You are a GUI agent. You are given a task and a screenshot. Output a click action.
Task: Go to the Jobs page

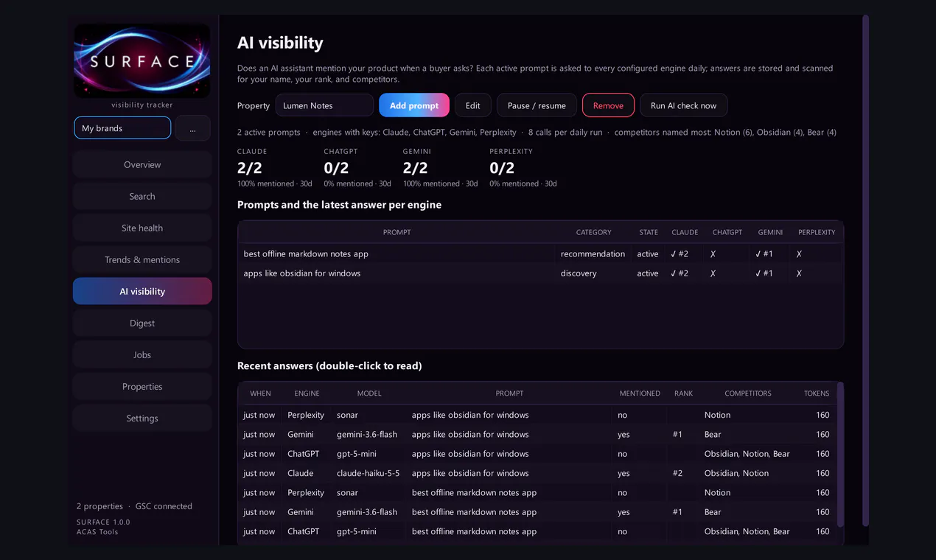tap(142, 354)
